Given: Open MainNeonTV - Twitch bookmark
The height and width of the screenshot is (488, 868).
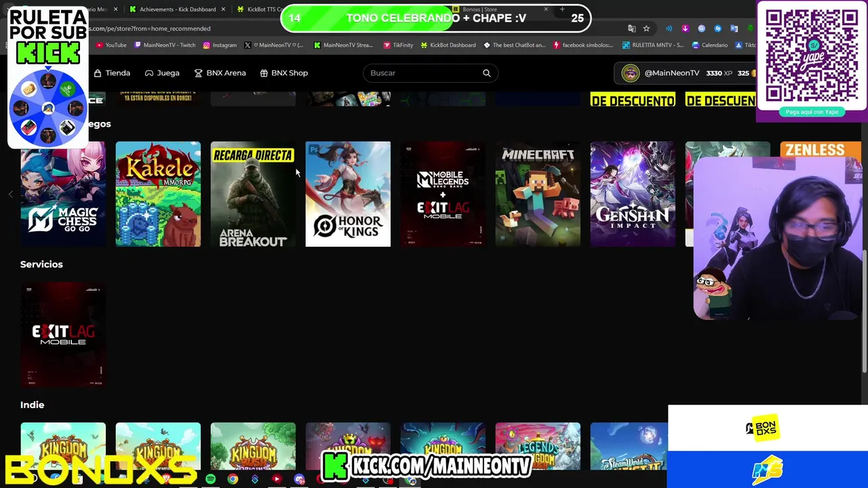Looking at the screenshot, I should coord(165,45).
